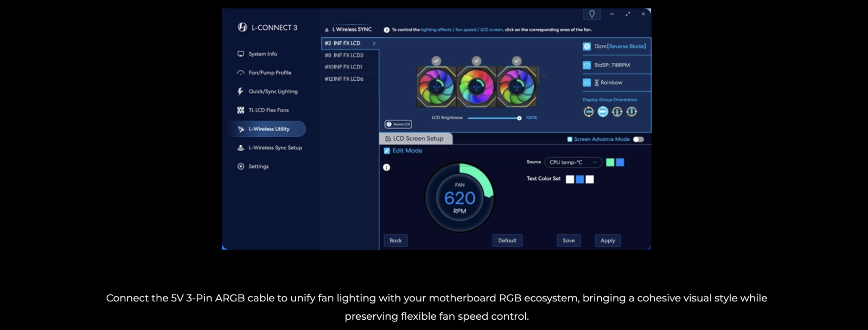Toggle the Screen Advance Mode switch

click(639, 139)
